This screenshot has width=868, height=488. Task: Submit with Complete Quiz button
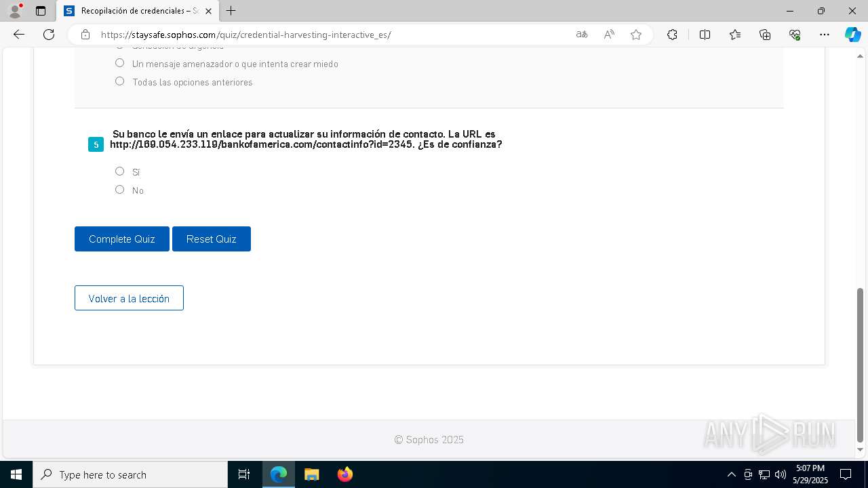[122, 239]
